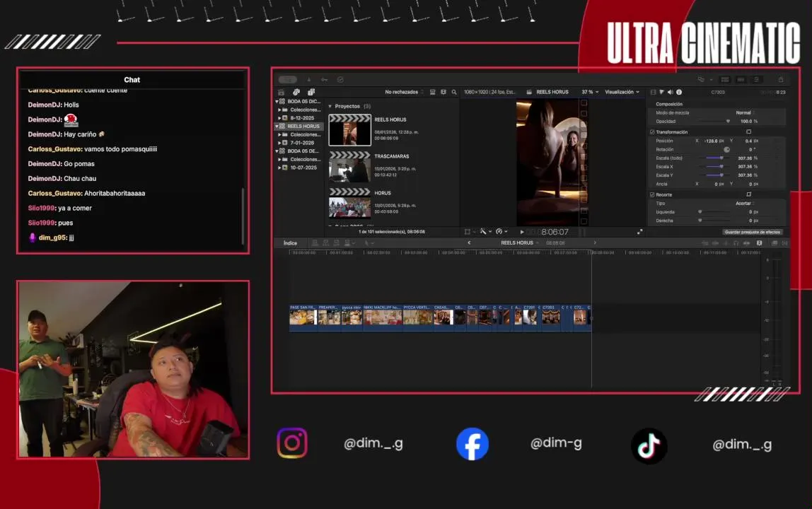Open the Titles and Generators sidebar icon
Screen dimensions: 812x509
point(311,92)
